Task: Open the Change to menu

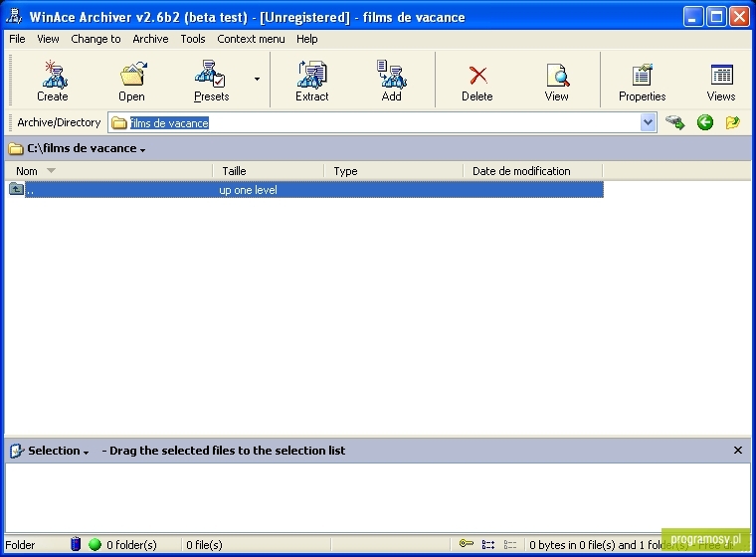Action: (95, 39)
